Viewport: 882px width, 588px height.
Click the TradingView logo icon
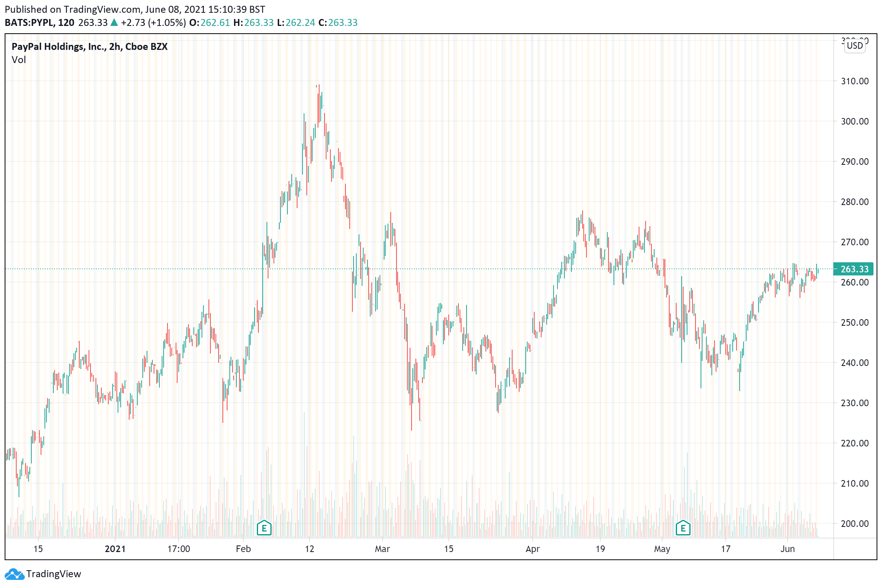15,574
